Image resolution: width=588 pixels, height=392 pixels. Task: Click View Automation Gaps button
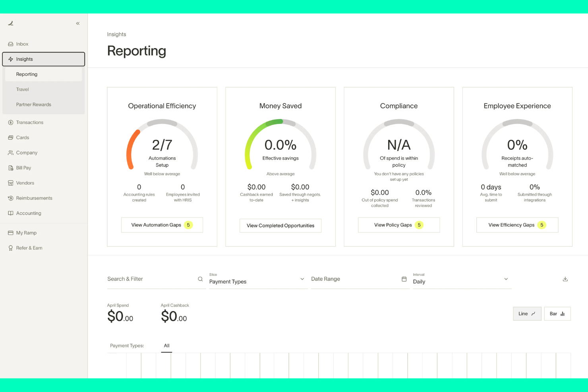(162, 225)
